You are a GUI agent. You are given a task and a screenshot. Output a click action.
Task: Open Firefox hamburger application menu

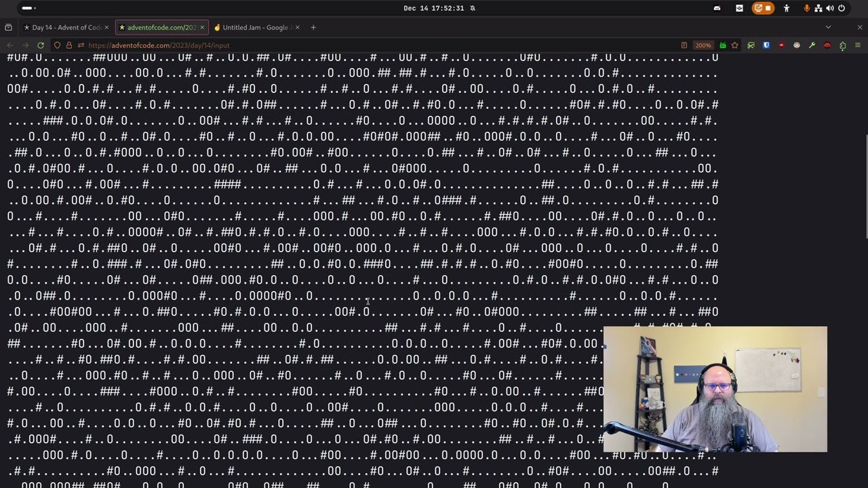click(859, 45)
